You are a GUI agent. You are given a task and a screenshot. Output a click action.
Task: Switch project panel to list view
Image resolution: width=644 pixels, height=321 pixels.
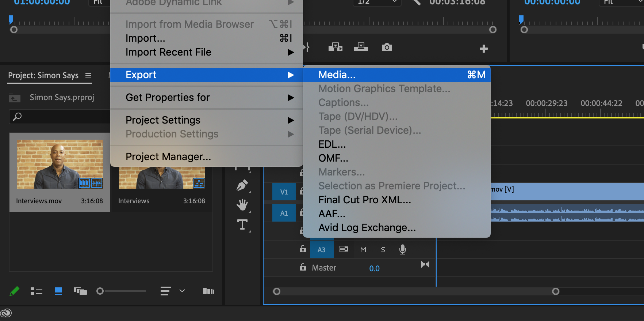pos(36,291)
